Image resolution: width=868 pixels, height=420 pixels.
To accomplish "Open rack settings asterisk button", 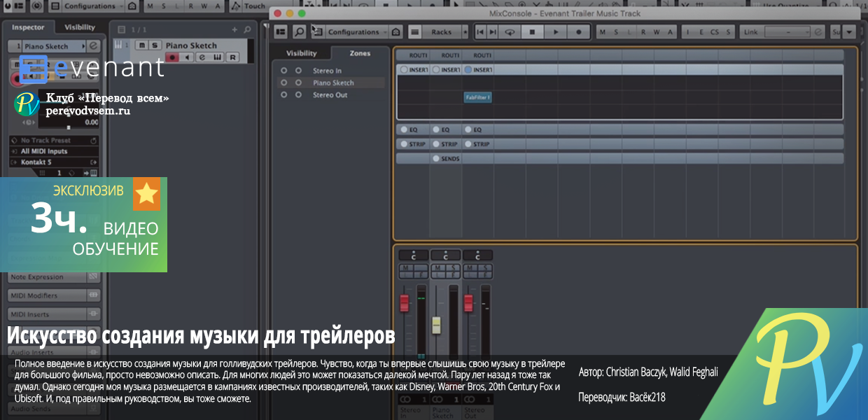I will (x=465, y=31).
